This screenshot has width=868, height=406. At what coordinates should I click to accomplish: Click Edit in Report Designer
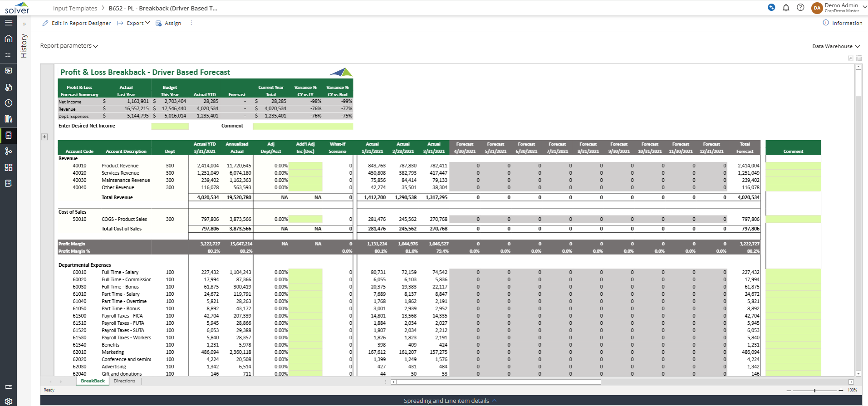[77, 23]
